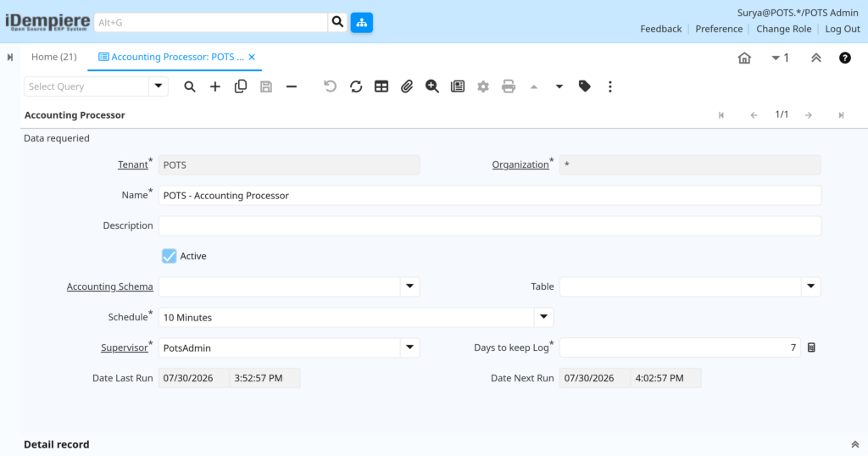Refresh the record with requery icon
The image size is (868, 456).
pos(356,86)
